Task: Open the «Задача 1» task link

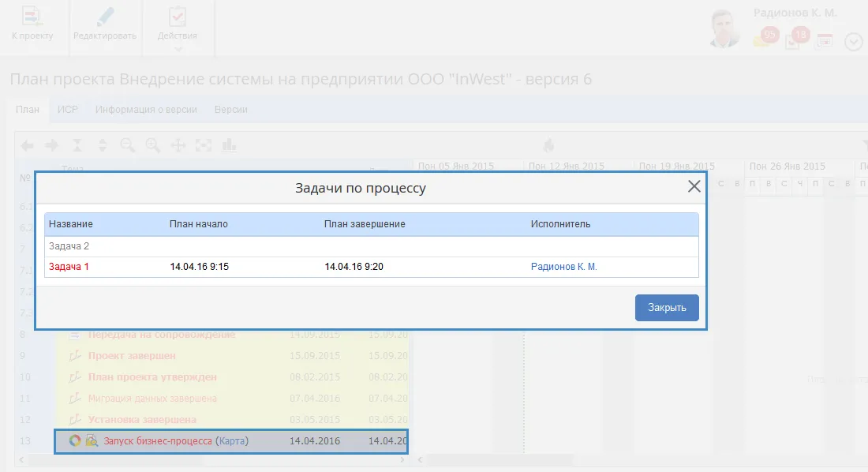Action: point(69,267)
